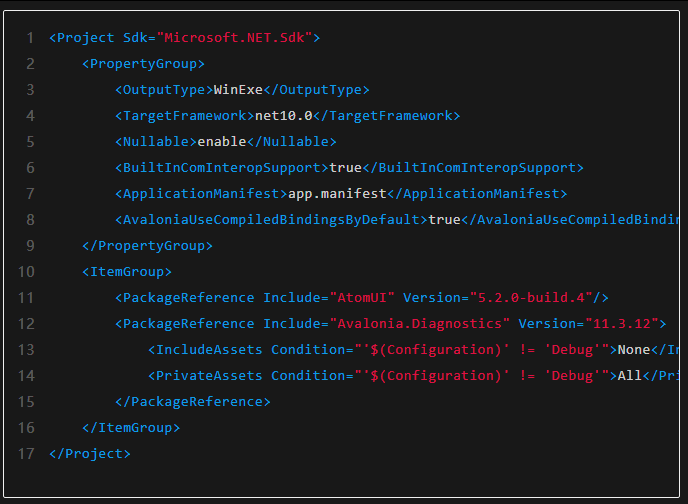Click line number 17 in the gutter
Image resolution: width=688 pixels, height=504 pixels.
click(x=26, y=454)
